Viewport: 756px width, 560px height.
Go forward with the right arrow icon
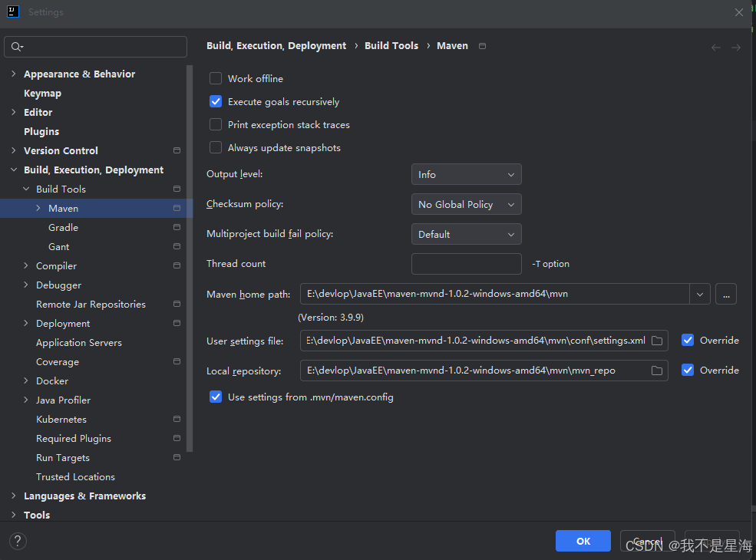[x=736, y=48]
